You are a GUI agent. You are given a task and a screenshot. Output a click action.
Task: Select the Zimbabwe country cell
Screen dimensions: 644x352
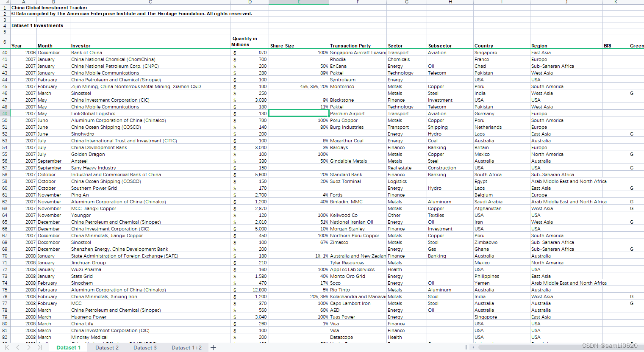click(502, 242)
